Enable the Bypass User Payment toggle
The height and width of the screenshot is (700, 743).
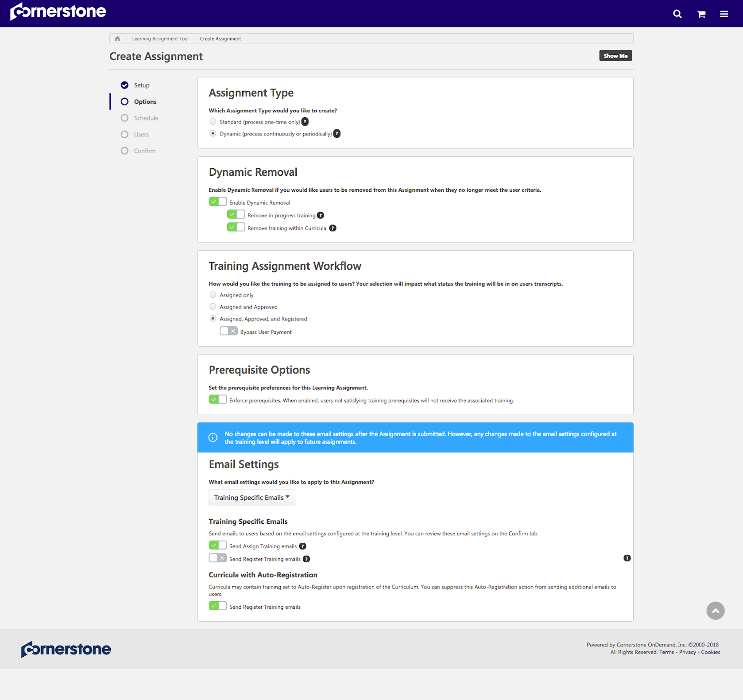(x=228, y=331)
